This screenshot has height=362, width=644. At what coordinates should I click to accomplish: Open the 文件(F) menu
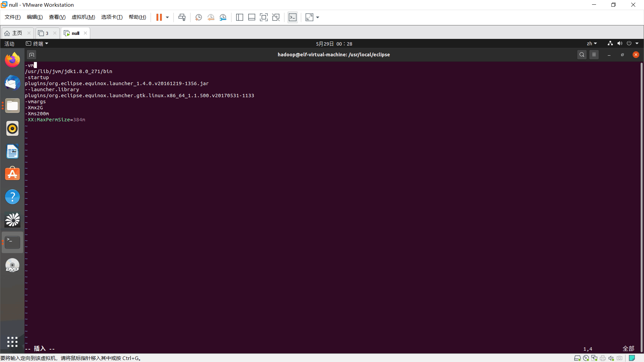(x=12, y=17)
